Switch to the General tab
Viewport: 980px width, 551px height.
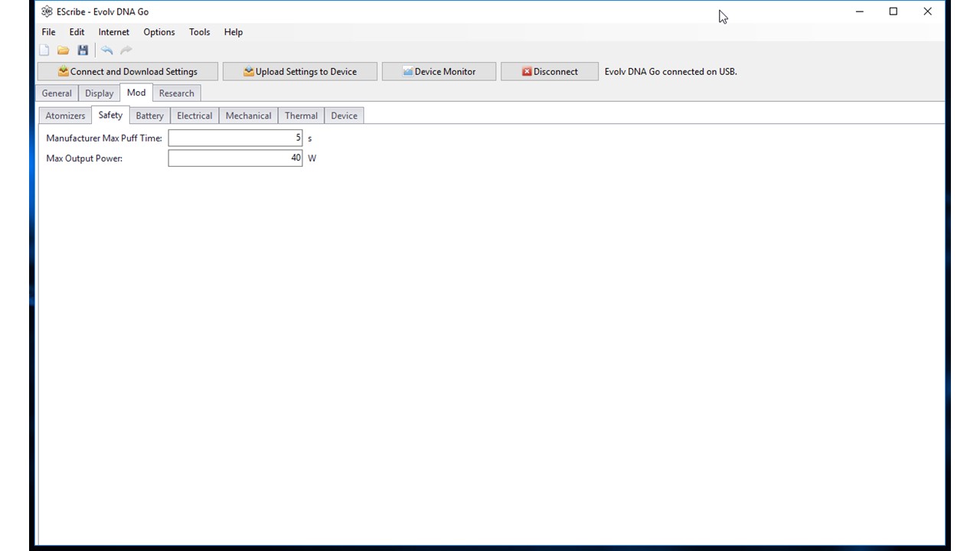[x=57, y=93]
